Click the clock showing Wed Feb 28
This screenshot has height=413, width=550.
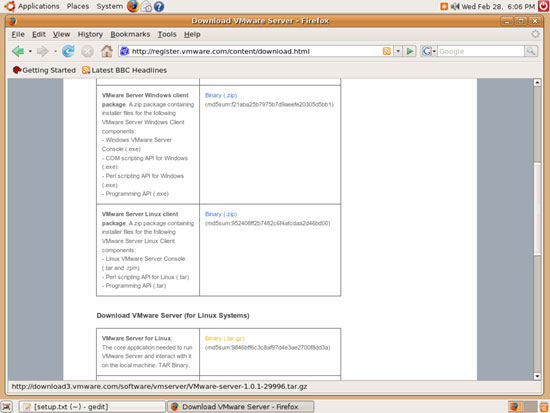[498, 7]
